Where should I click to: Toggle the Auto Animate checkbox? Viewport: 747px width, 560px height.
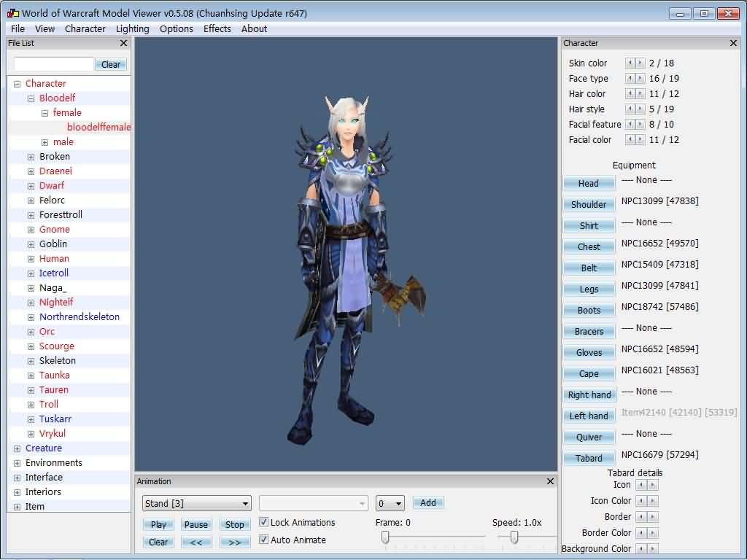tap(263, 540)
